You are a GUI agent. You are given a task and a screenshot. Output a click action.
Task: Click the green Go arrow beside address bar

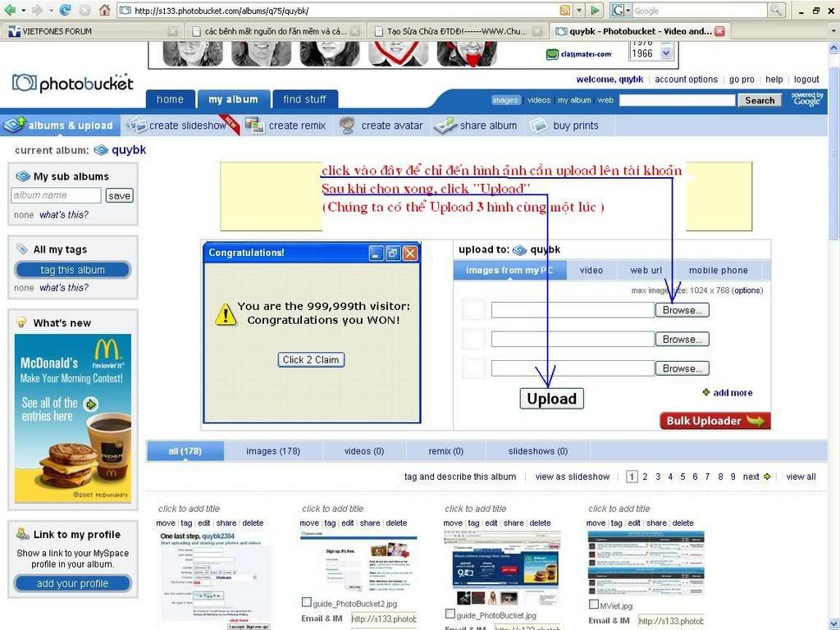595,10
